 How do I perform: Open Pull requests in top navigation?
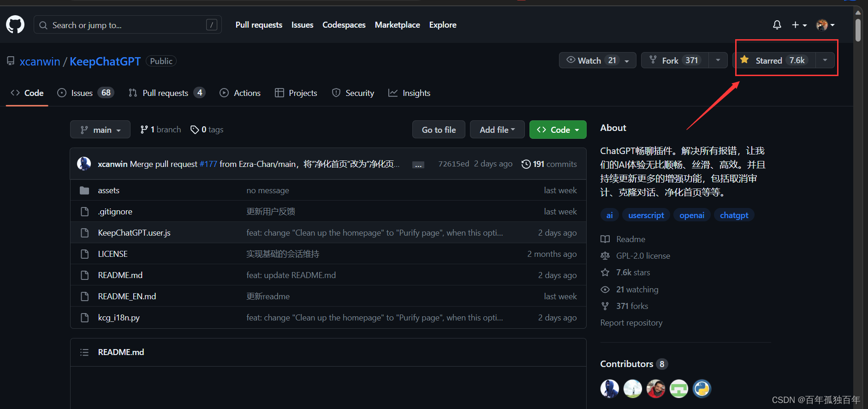[x=259, y=25]
